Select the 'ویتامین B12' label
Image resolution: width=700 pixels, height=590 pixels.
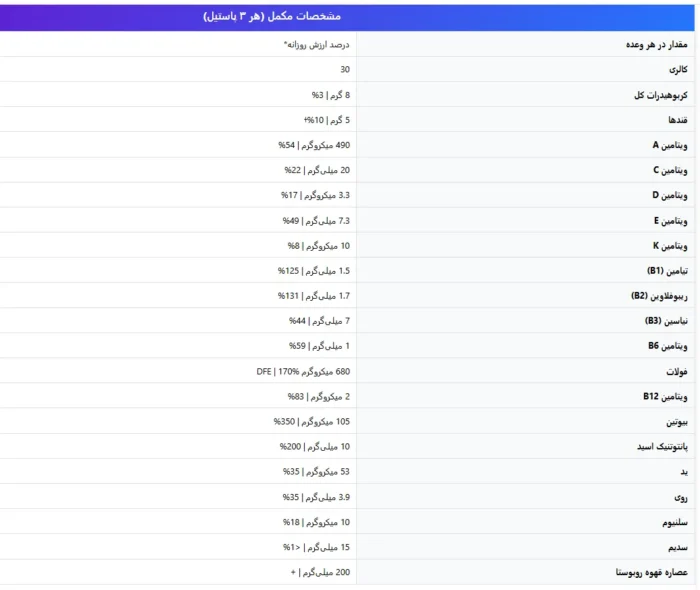[665, 396]
